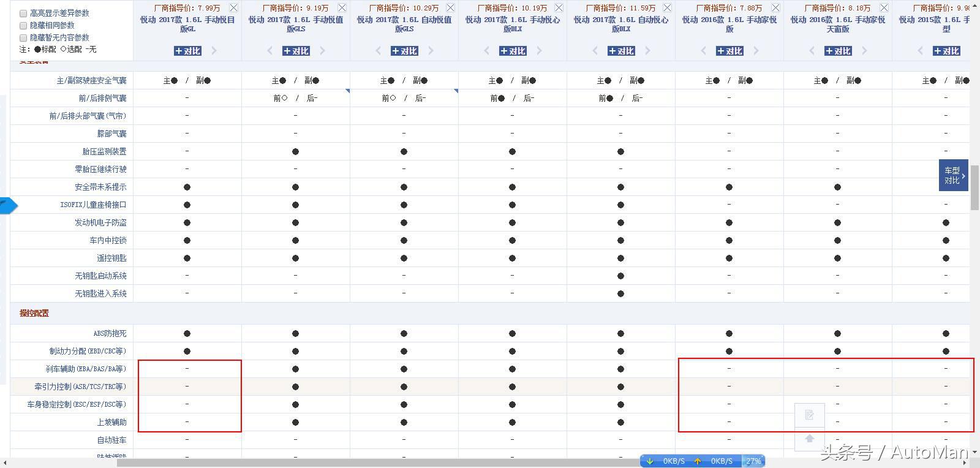Move 8.18万 手动家悦天窗版 column right
The height and width of the screenshot is (468, 980).
tap(865, 51)
